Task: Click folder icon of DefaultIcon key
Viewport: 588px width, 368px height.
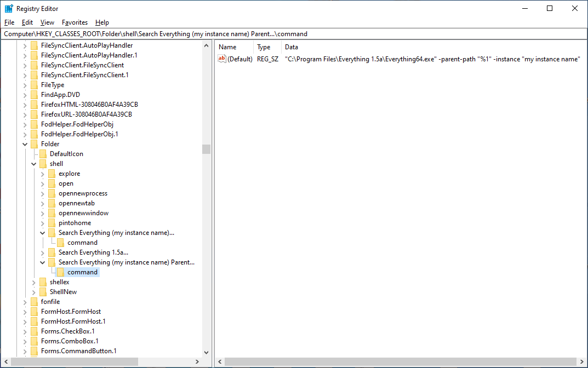Action: click(x=43, y=154)
